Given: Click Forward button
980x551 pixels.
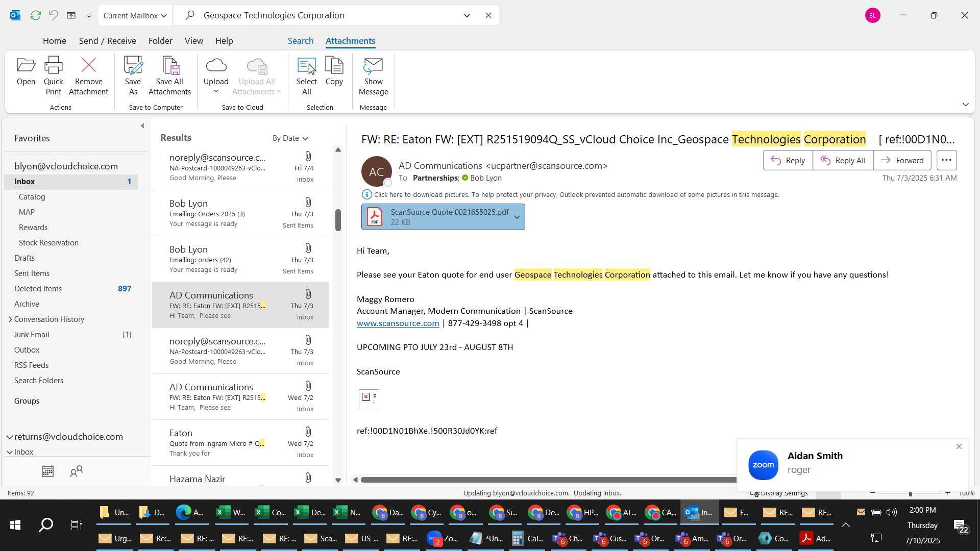Looking at the screenshot, I should [902, 160].
